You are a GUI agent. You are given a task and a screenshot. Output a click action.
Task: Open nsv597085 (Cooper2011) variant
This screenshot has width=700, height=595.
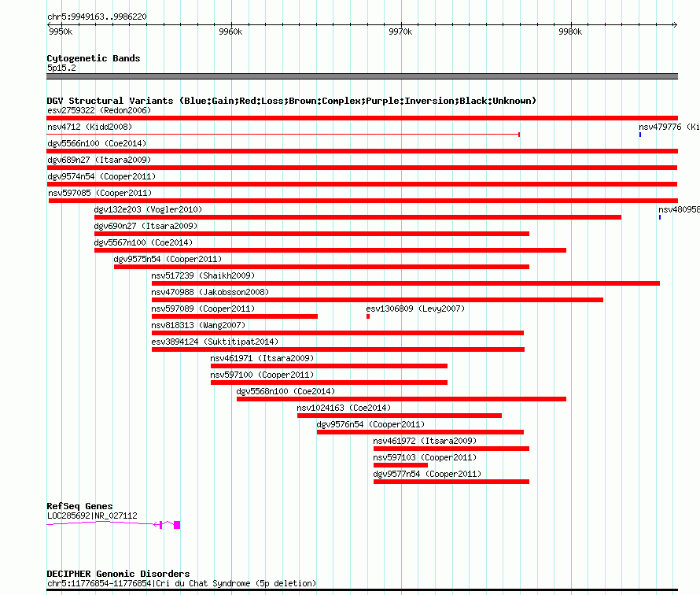click(363, 201)
